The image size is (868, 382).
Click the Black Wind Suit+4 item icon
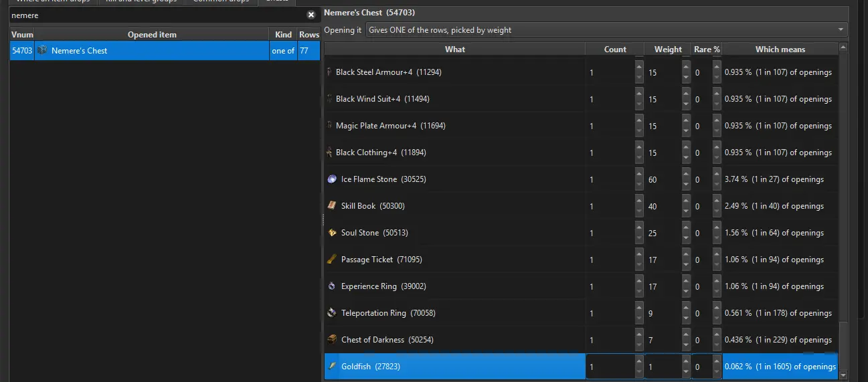coord(329,98)
